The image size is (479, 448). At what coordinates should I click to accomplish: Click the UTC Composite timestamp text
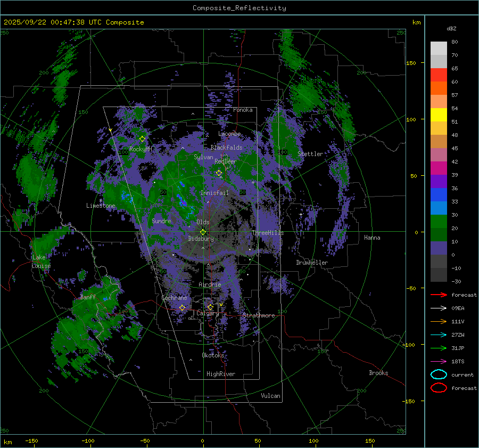[x=74, y=22]
